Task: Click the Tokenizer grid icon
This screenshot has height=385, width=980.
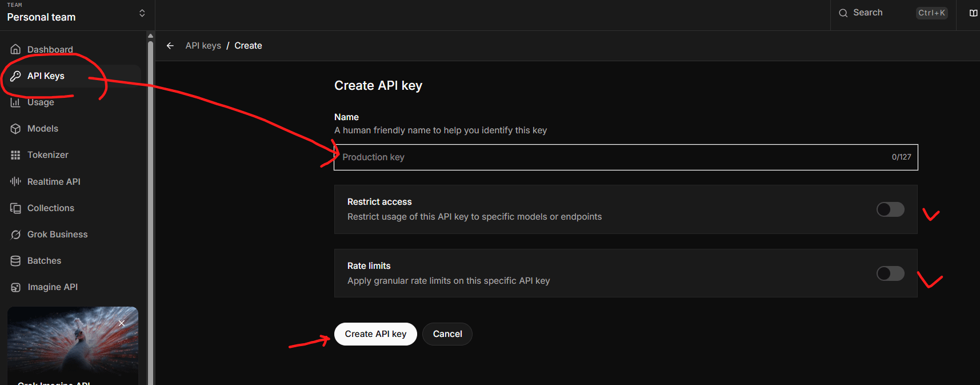Action: (15, 155)
